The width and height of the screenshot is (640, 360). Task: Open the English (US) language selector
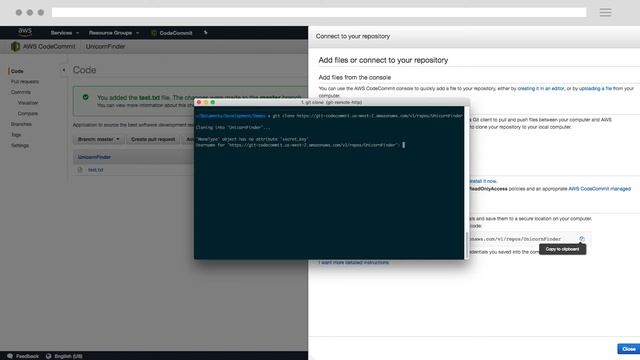(69, 356)
